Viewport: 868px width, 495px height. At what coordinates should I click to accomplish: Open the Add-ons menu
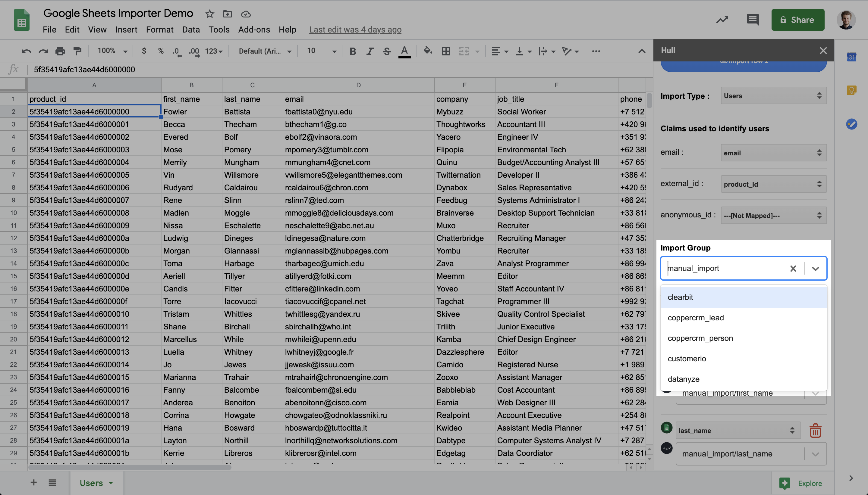[x=254, y=30]
